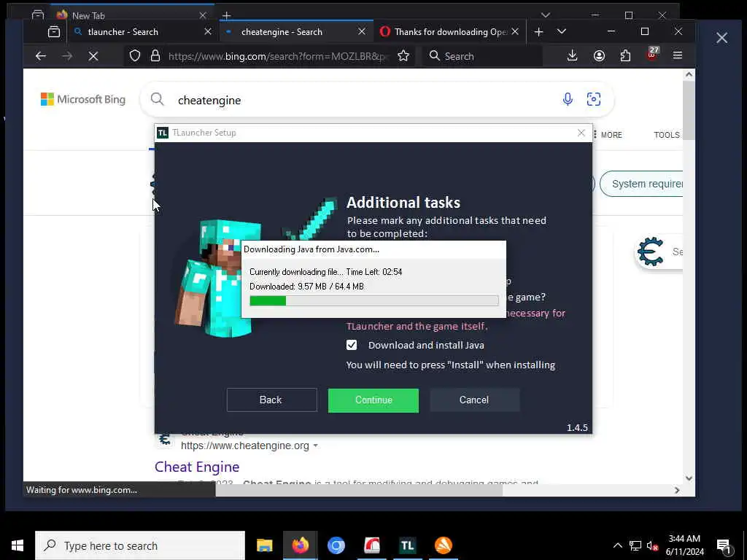Click the Firefox taskbar icon
Image resolution: width=747 pixels, height=560 pixels.
coord(300,545)
